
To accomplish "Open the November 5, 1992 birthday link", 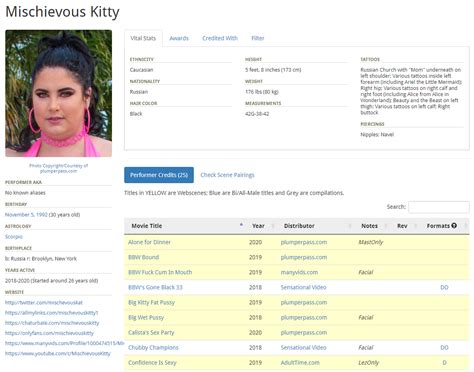I will tap(26, 215).
